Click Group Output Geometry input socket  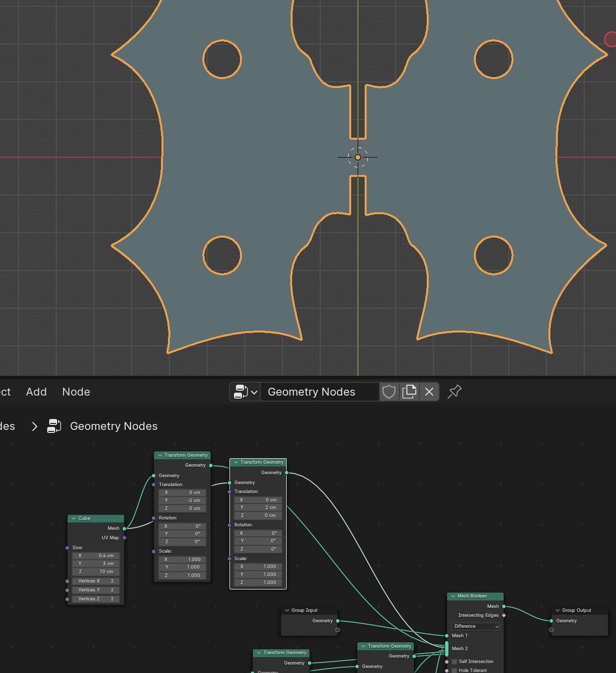[x=551, y=621]
